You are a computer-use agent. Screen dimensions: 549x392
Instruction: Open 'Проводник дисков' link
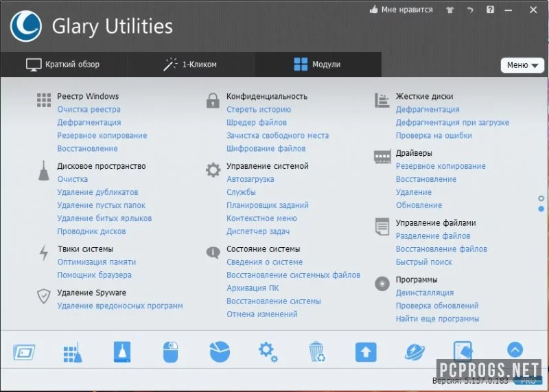click(x=92, y=231)
